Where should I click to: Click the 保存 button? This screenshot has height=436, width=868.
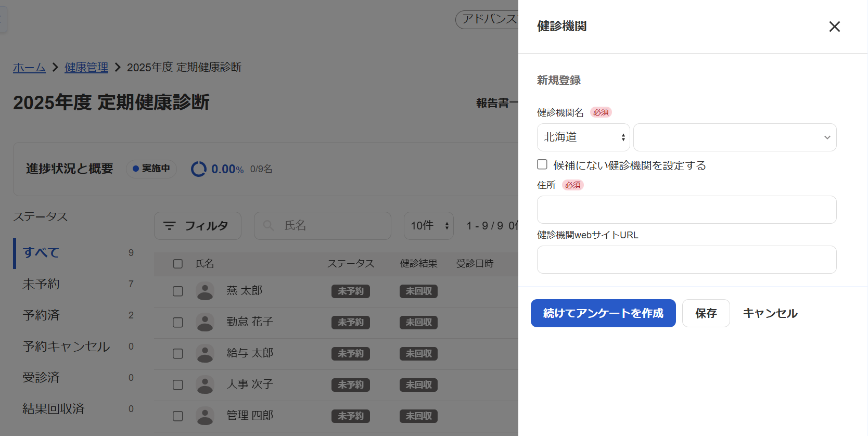pos(706,313)
